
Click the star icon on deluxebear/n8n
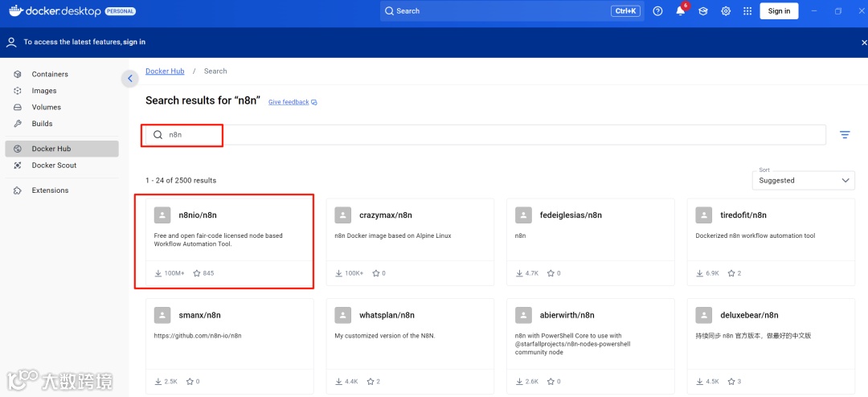pos(731,382)
